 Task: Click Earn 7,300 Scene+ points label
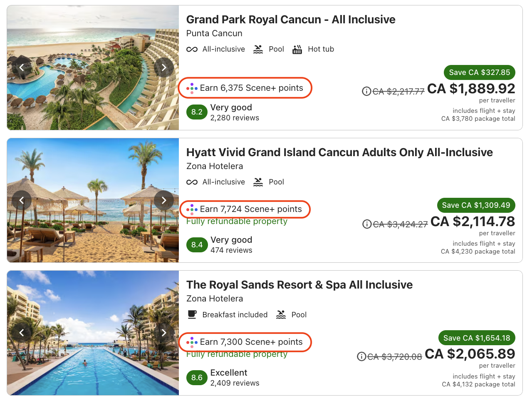click(251, 342)
